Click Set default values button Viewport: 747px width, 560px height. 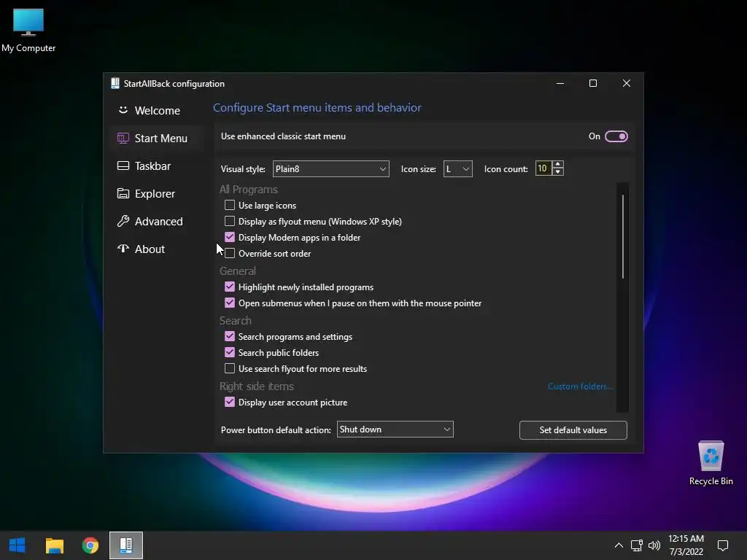click(573, 430)
